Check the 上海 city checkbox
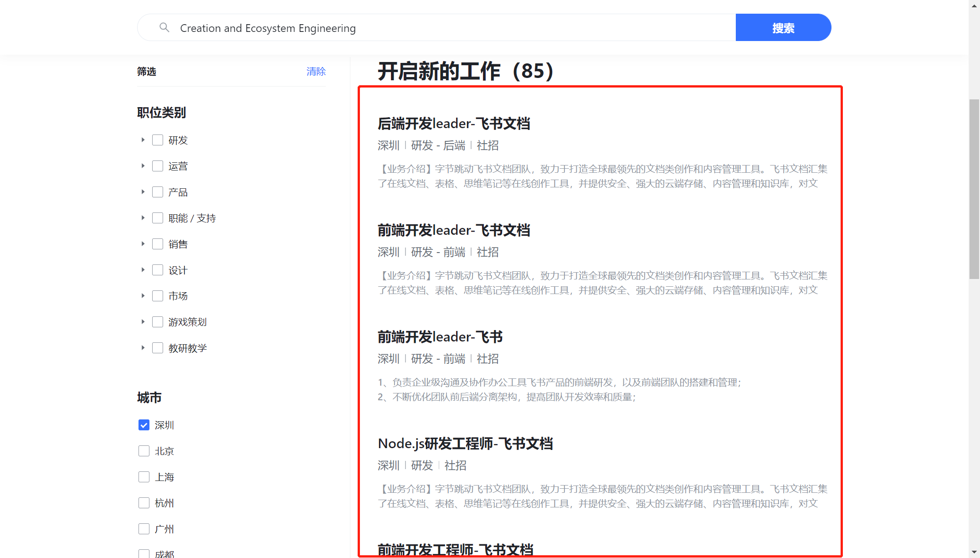The width and height of the screenshot is (980, 558). tap(144, 477)
